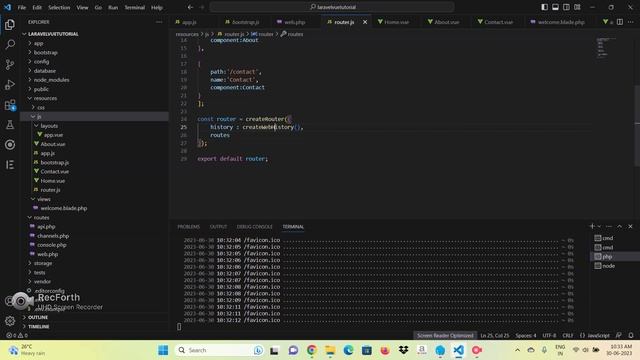Open bootstrap.js in file tree
The height and width of the screenshot is (360, 640).
[x=94, y=162]
